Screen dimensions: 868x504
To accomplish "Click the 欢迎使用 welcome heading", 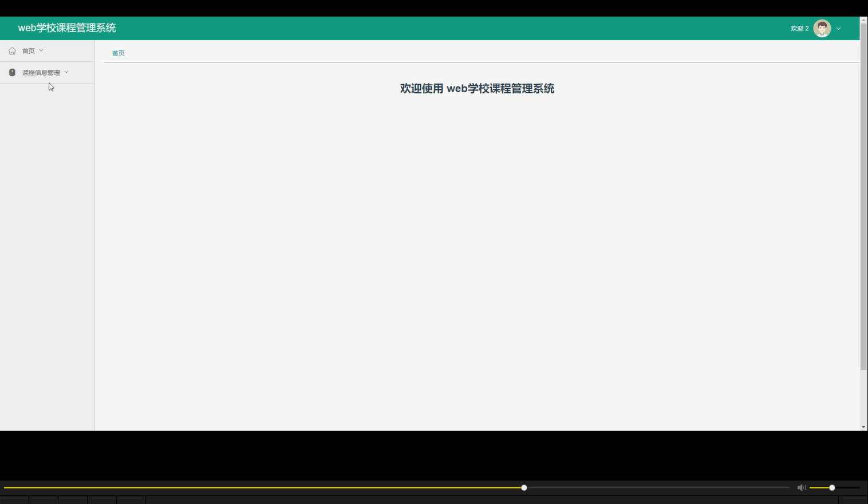I will pyautogui.click(x=476, y=89).
